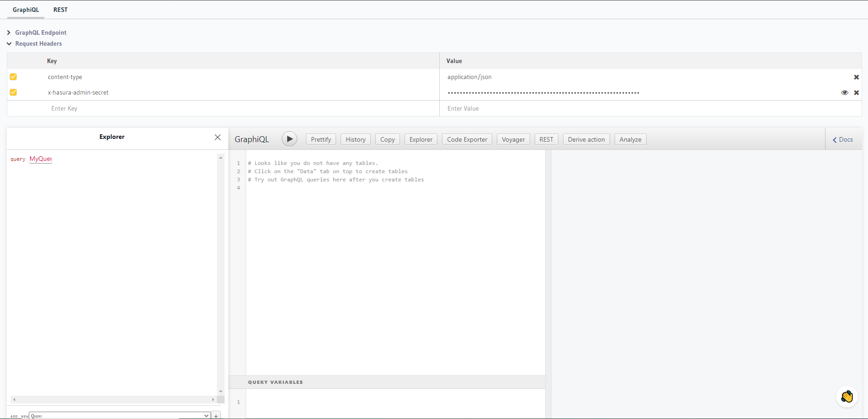Click Explorer scrollbar down arrow
This screenshot has height=419, width=868.
point(221,392)
